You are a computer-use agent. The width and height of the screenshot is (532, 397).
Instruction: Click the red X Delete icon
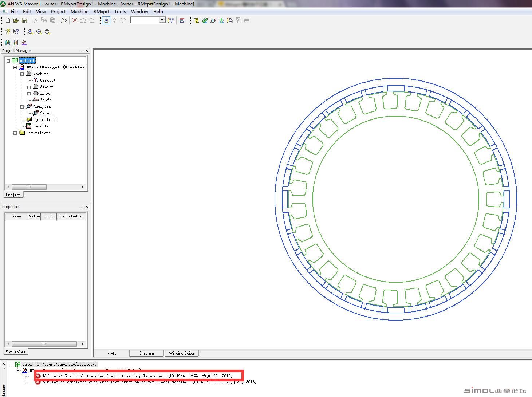[75, 20]
